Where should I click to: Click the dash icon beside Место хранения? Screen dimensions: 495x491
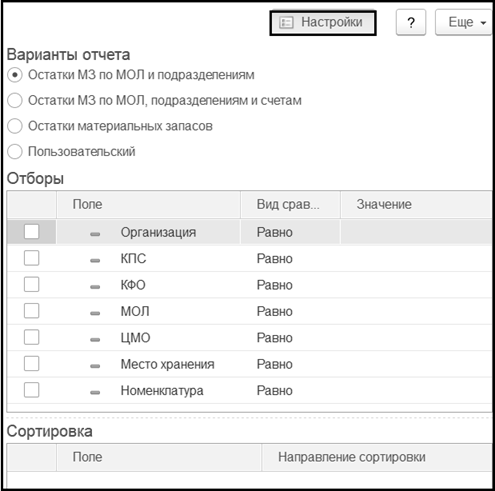pyautogui.click(x=95, y=366)
